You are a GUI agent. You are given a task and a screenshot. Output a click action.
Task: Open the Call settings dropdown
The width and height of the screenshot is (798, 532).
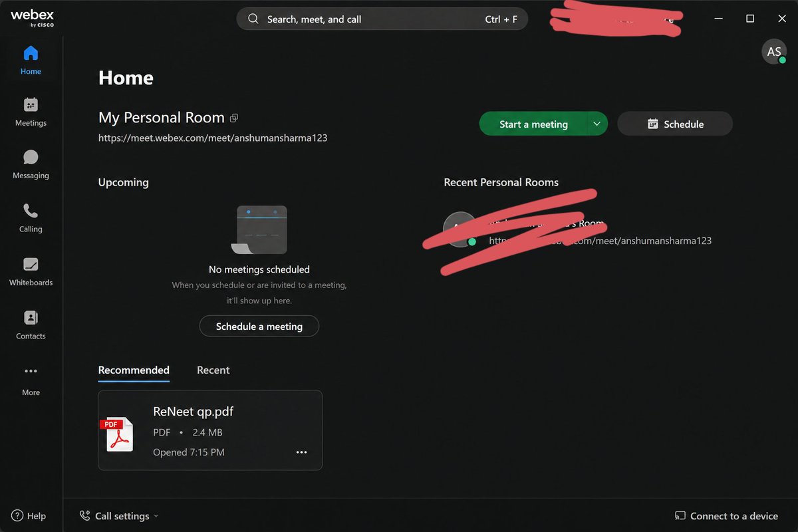click(119, 515)
